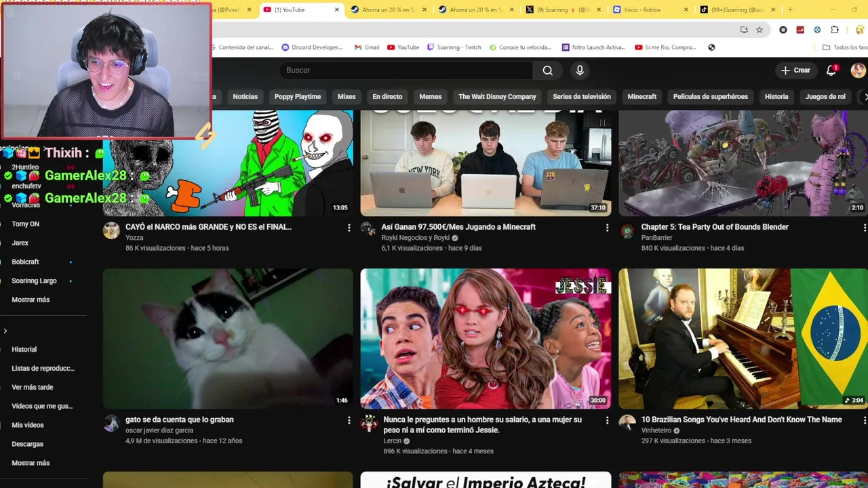Screen dimensions: 868x488
Task: Open options menu for Nunca le preguntes video
Action: coord(607,420)
